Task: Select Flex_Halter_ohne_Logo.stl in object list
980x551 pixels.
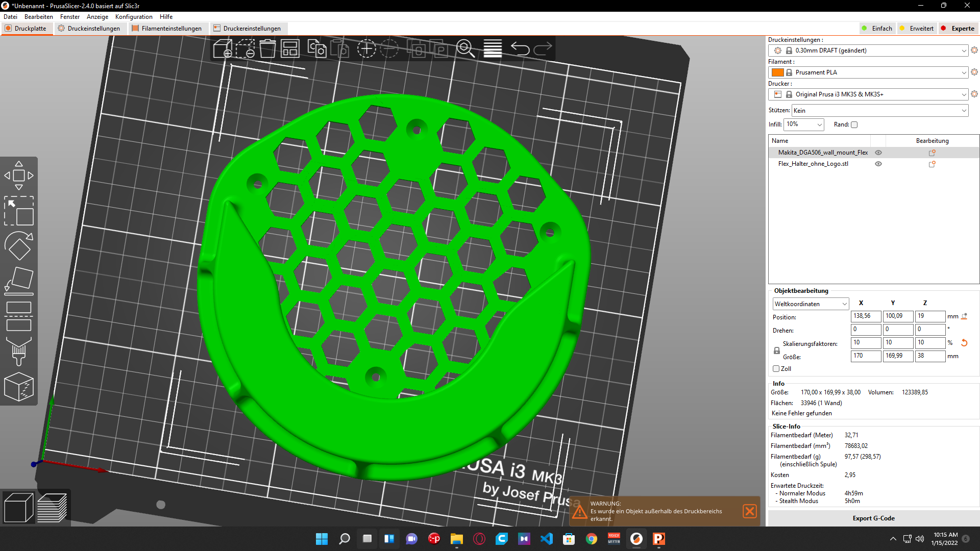Action: click(813, 164)
